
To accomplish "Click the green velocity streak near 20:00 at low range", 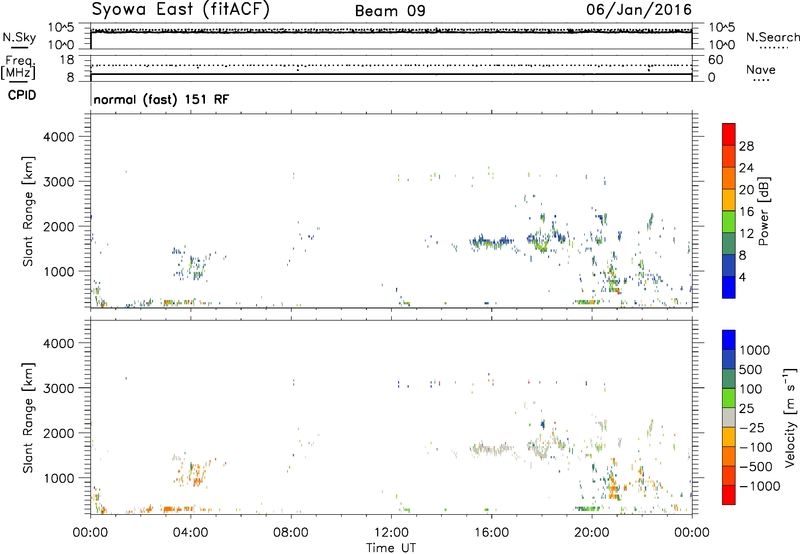I will (x=587, y=508).
